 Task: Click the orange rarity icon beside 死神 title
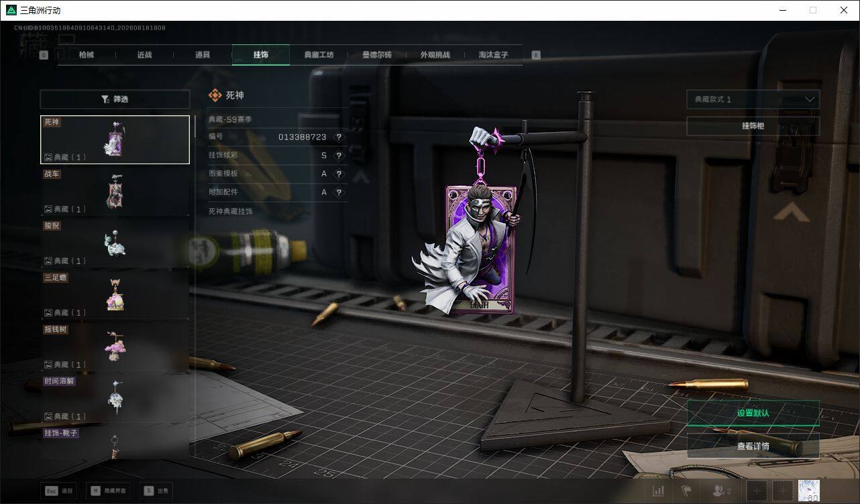(x=215, y=96)
